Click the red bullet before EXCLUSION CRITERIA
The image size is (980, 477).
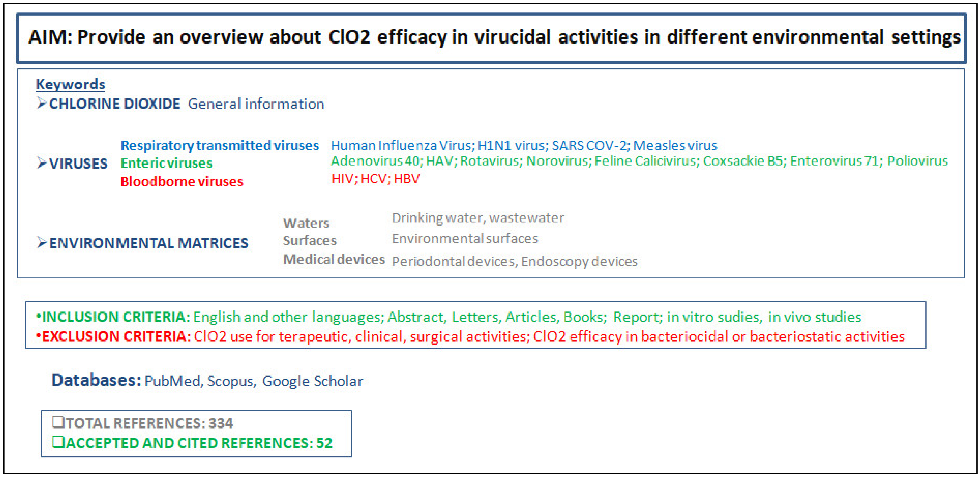pos(38,336)
